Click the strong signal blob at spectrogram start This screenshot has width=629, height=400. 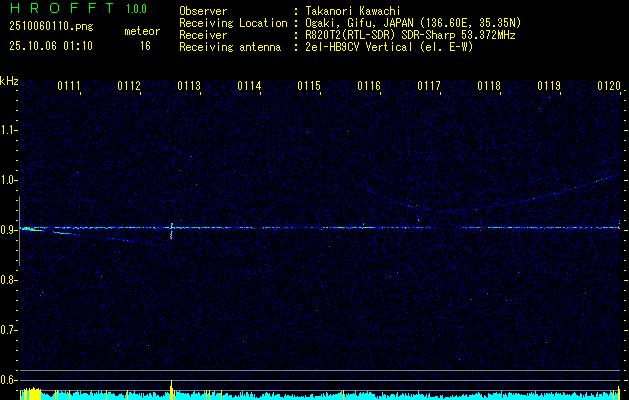pyautogui.click(x=31, y=229)
